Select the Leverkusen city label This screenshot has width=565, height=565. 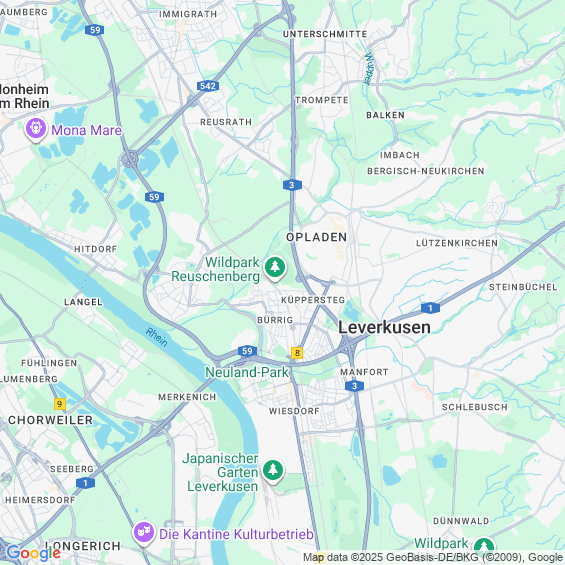(x=384, y=328)
